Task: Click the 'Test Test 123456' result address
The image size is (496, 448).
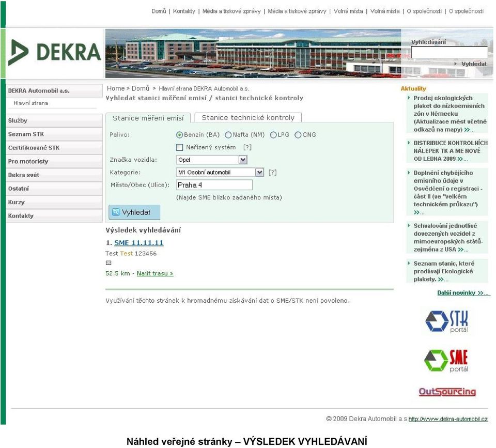Action: click(x=131, y=253)
